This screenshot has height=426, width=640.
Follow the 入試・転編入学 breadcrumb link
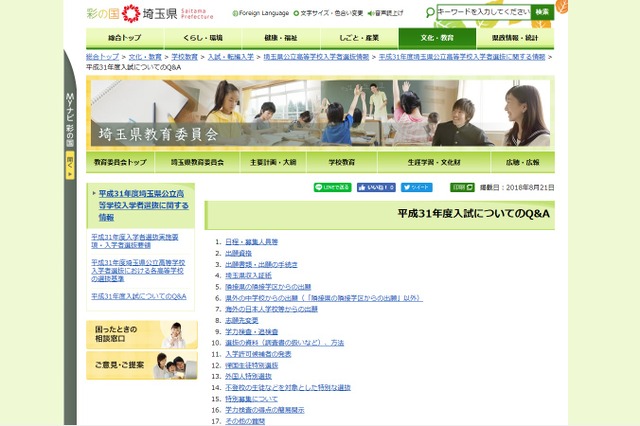tap(231, 57)
